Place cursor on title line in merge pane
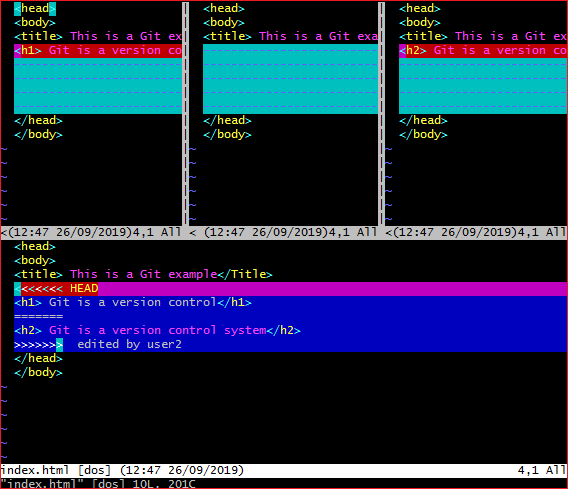 143,275
